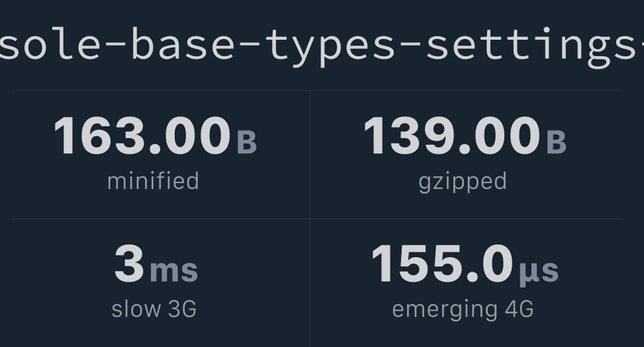Select the "emerging 4G" label

(x=463, y=309)
